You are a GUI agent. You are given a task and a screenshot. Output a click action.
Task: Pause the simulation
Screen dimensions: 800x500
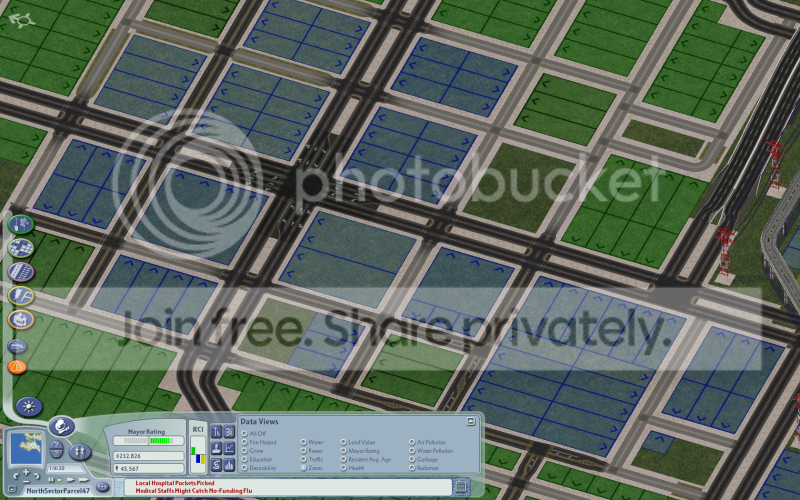(x=51, y=480)
